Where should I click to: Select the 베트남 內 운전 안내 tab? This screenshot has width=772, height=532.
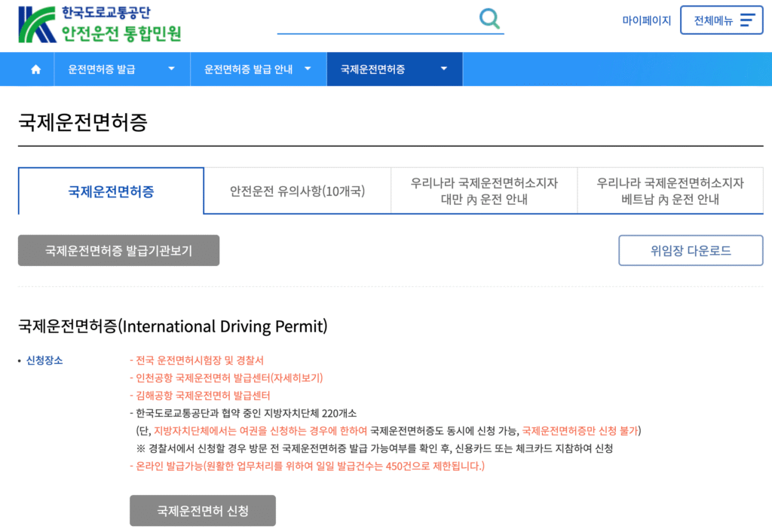click(669, 190)
